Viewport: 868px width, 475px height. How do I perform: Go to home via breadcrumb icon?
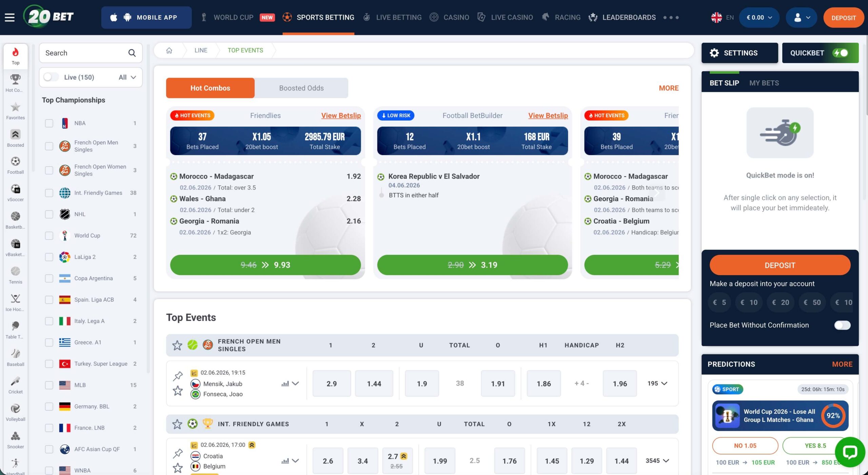click(x=169, y=50)
